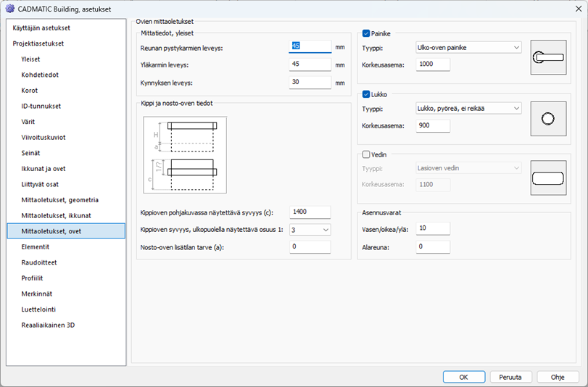Click the Vedin pull handle preview image
Viewport: 588px width, 387px height.
pos(550,178)
